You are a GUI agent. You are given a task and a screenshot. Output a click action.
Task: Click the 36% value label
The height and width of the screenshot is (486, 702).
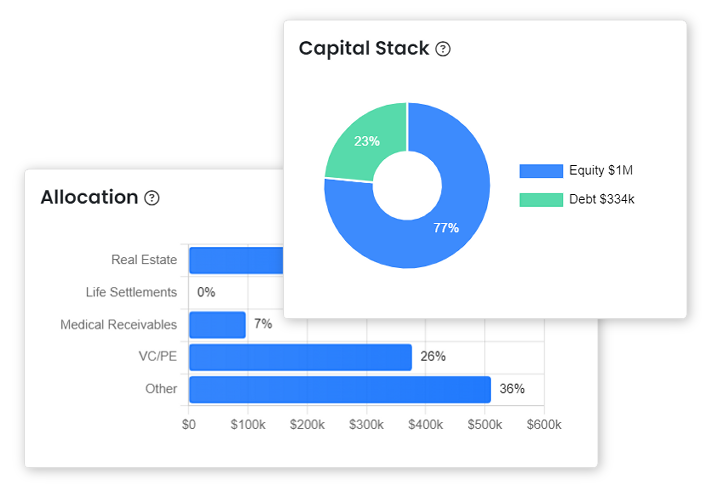pyautogui.click(x=512, y=389)
